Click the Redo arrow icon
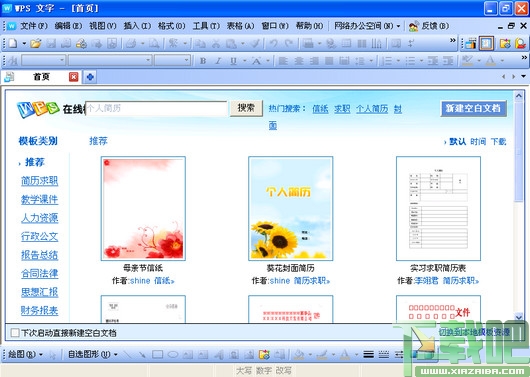 (288, 43)
